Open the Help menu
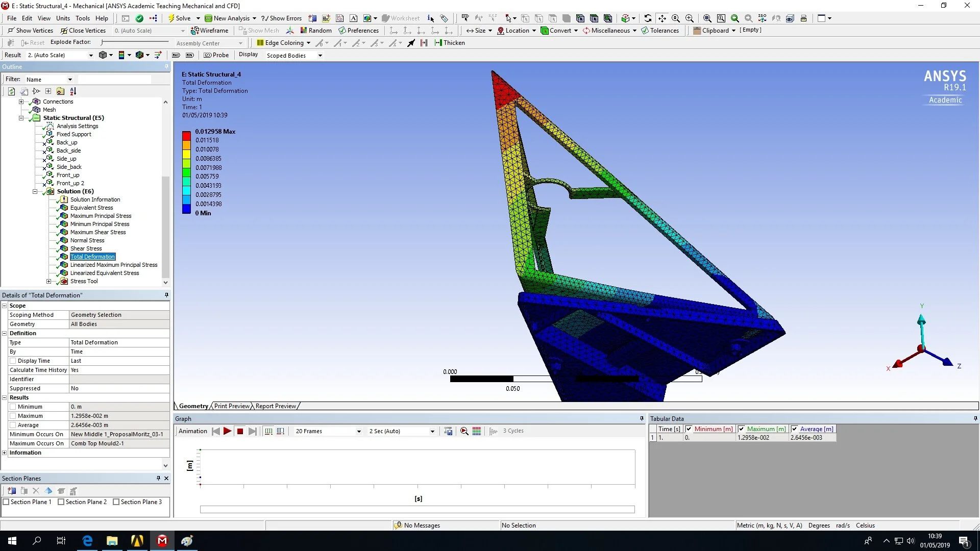 (102, 18)
